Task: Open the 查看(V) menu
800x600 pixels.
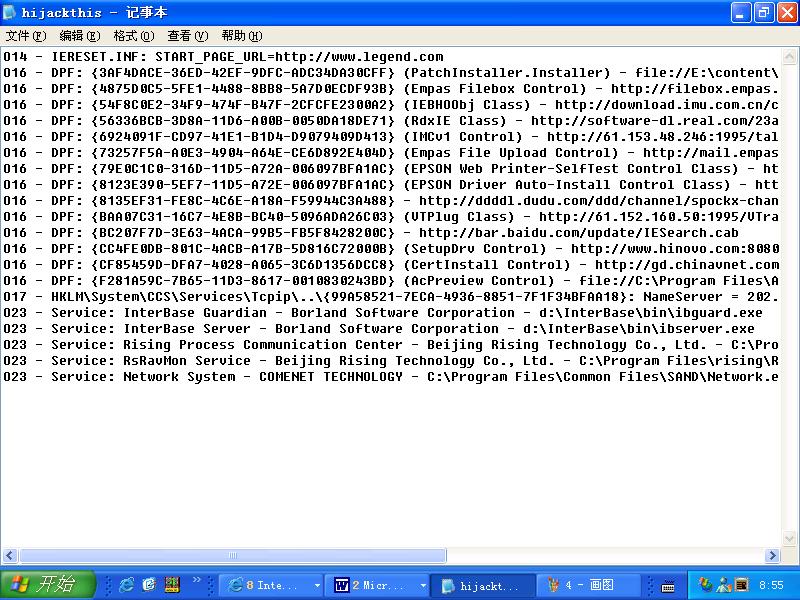Action: [x=188, y=36]
